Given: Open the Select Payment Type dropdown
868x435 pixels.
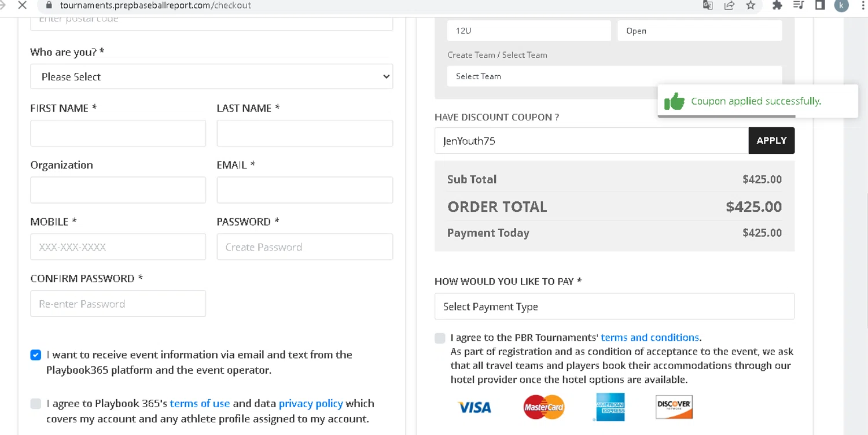Looking at the screenshot, I should pyautogui.click(x=614, y=307).
